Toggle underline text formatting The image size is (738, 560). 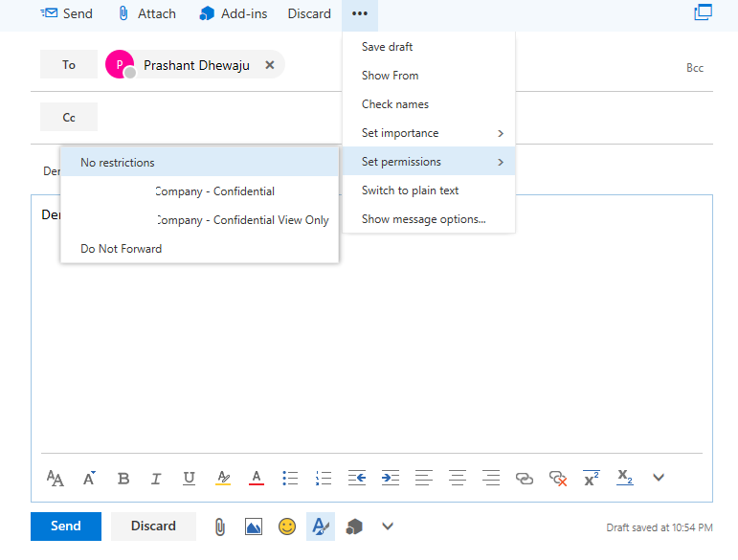(189, 478)
